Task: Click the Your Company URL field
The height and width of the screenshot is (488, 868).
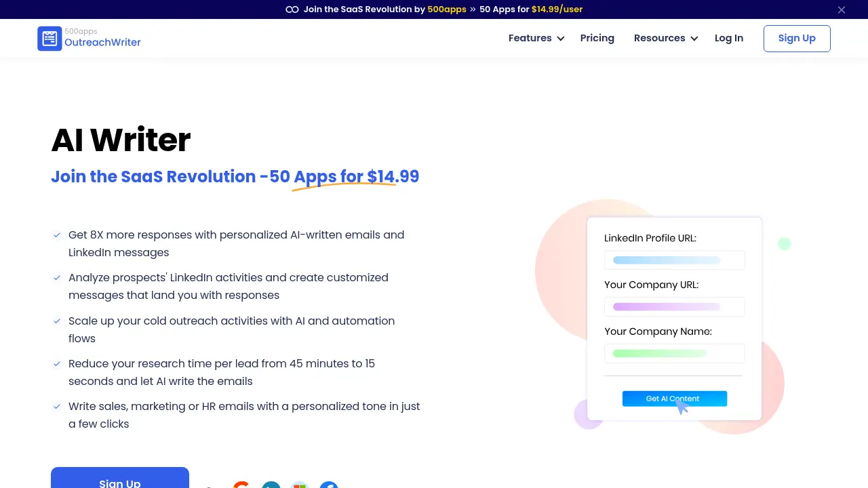Action: tap(675, 307)
